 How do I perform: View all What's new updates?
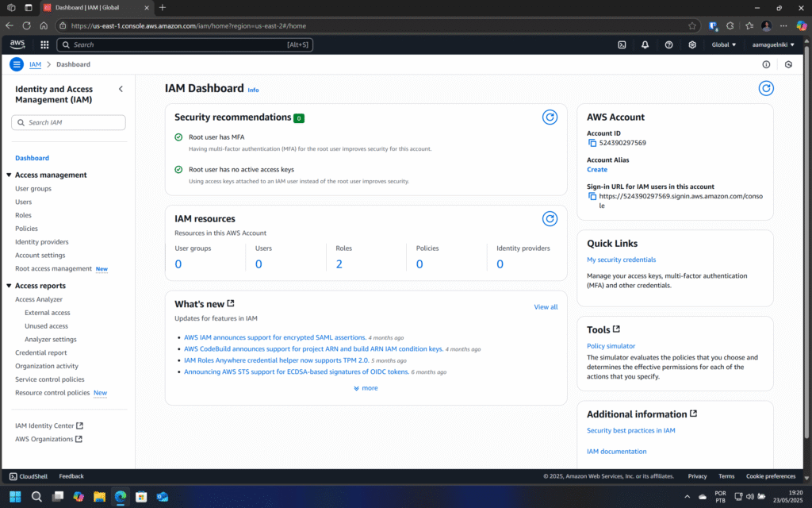tap(546, 307)
